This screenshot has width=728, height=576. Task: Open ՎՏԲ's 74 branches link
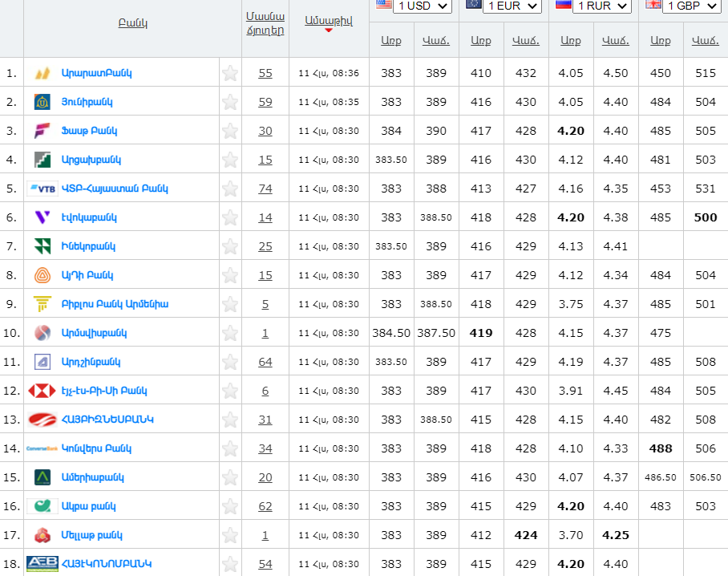tap(265, 189)
